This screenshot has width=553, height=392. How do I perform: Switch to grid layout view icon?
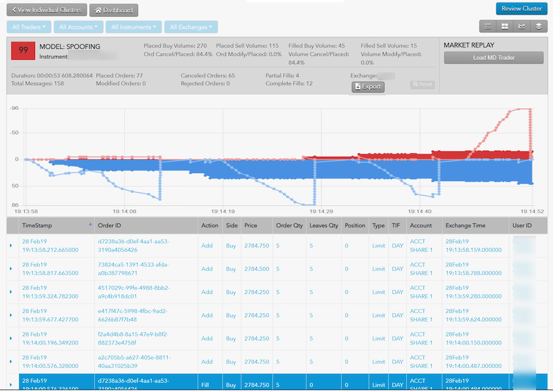(x=505, y=27)
